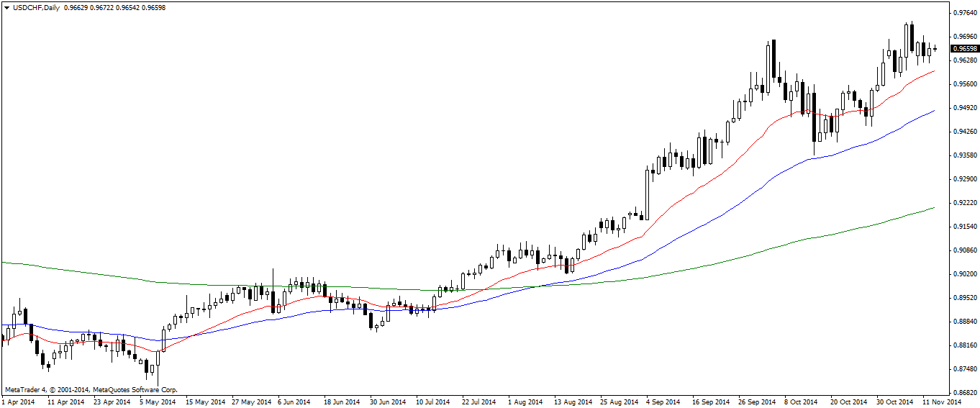Viewport: 980px width, 408px height.
Task: Click the 0.86820 bottom price axis label
Action: point(964,393)
